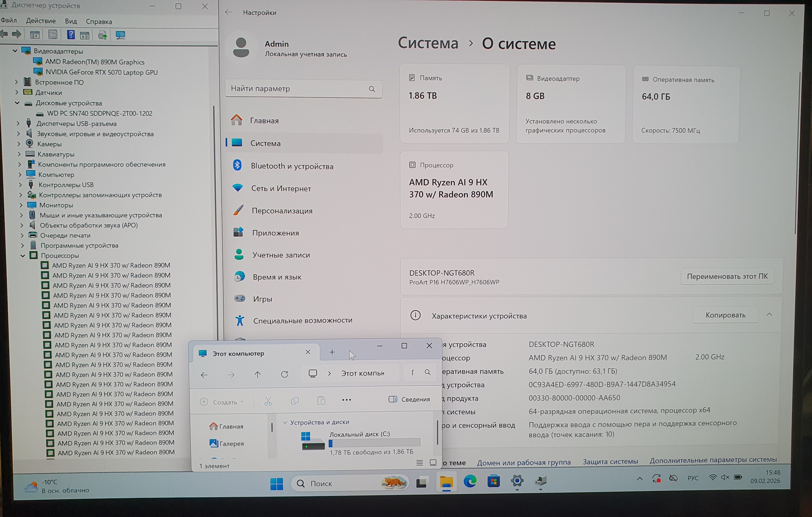Click the scan for hardware changes toolbar icon
Screen dimensions: 812x517
[x=120, y=35]
